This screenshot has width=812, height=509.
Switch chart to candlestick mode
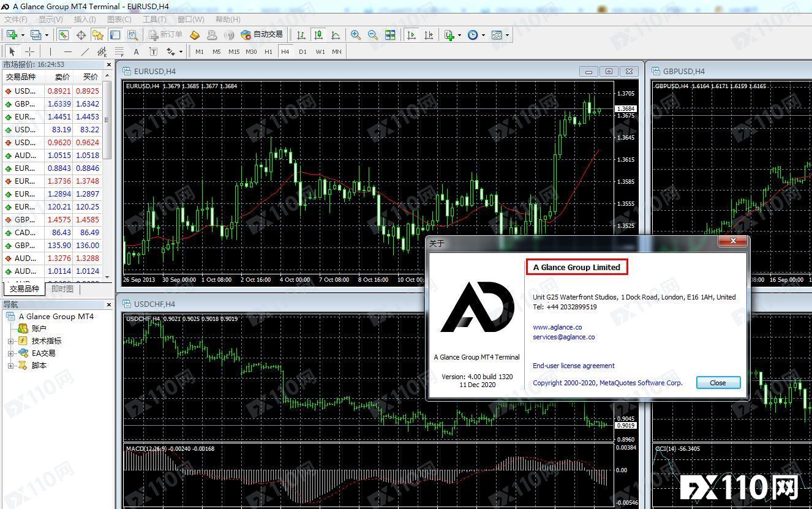pos(318,35)
